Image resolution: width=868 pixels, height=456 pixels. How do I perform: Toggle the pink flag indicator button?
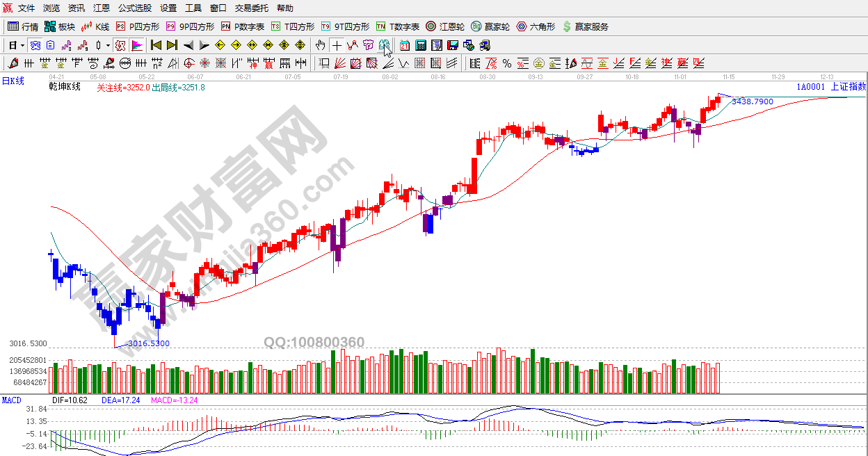click(137, 45)
